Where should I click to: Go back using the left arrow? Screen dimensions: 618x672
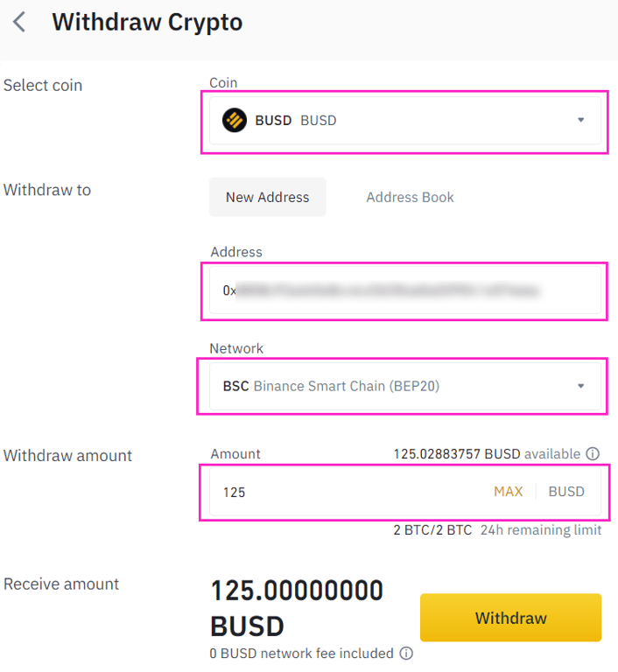tap(19, 22)
